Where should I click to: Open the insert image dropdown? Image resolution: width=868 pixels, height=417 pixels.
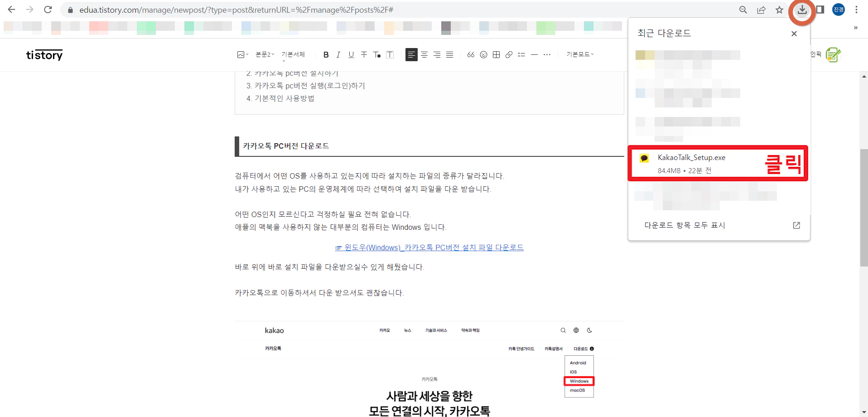(x=243, y=54)
